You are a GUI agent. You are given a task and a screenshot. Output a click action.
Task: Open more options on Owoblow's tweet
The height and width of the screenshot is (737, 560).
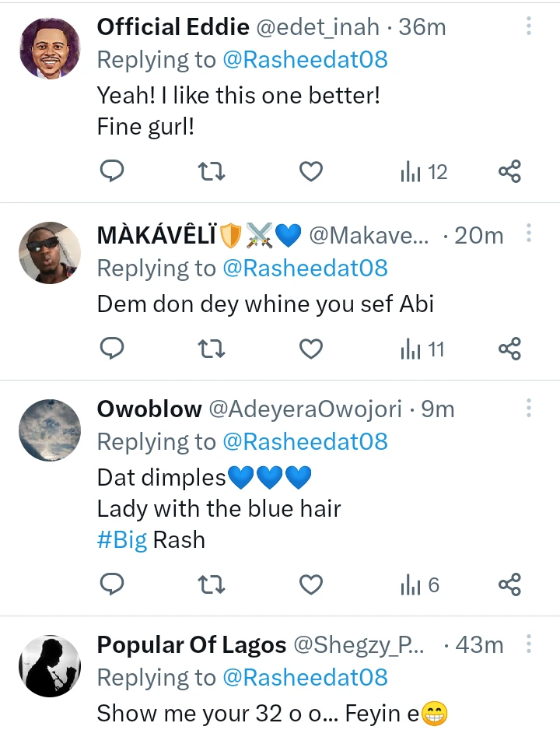coord(528,408)
